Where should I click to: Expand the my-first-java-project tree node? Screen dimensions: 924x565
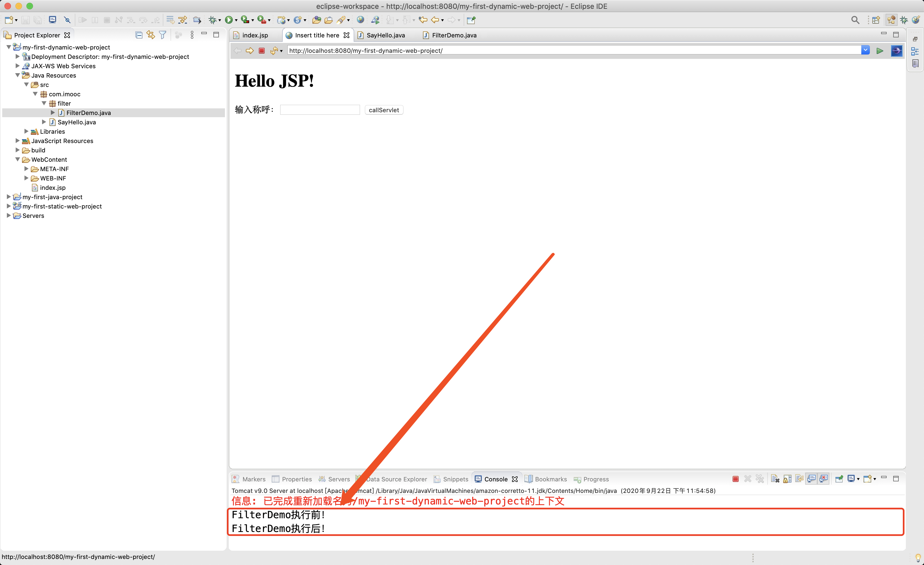click(x=9, y=197)
